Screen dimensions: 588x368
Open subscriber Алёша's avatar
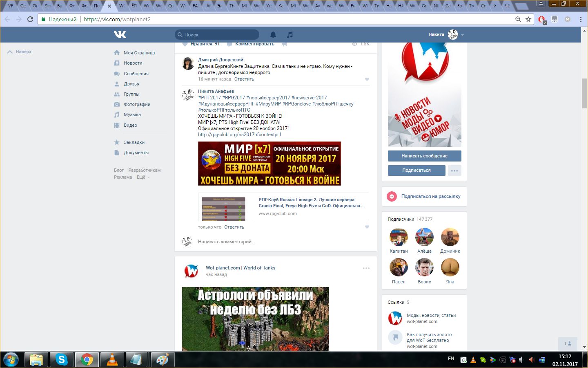[x=424, y=237]
